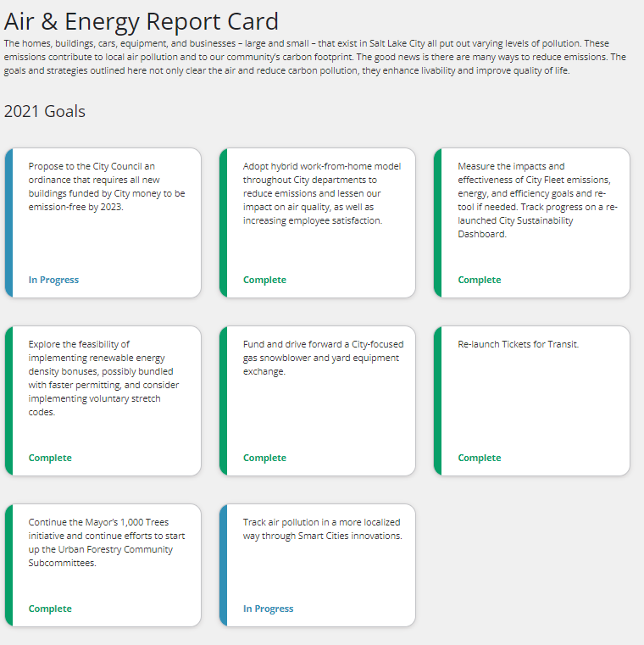Open the hybrid work-from-home model goal card
The width and height of the screenshot is (644, 645).
coord(318,223)
